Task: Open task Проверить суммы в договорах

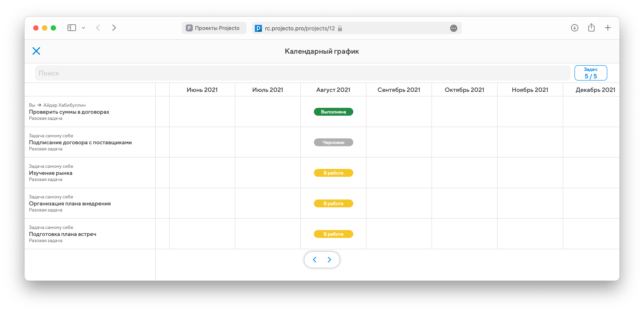Action: pos(69,112)
